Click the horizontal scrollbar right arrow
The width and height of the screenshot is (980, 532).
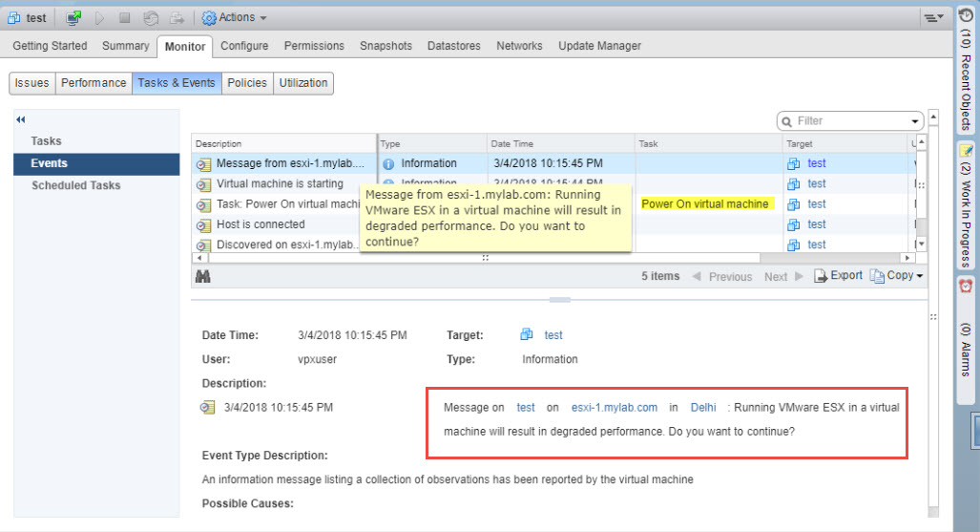pyautogui.click(x=907, y=258)
